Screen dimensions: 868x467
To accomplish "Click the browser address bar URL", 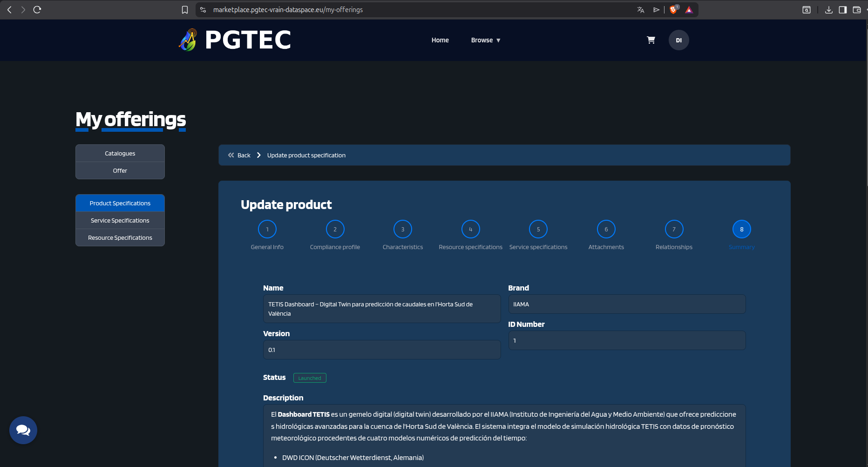I will coord(288,10).
